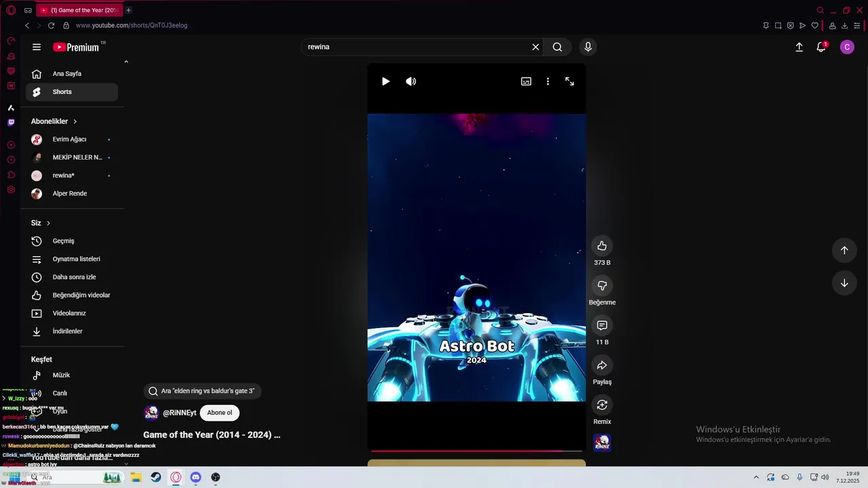Toggle YouTube hamburger guide menu
This screenshot has height=488, width=868.
click(37, 47)
